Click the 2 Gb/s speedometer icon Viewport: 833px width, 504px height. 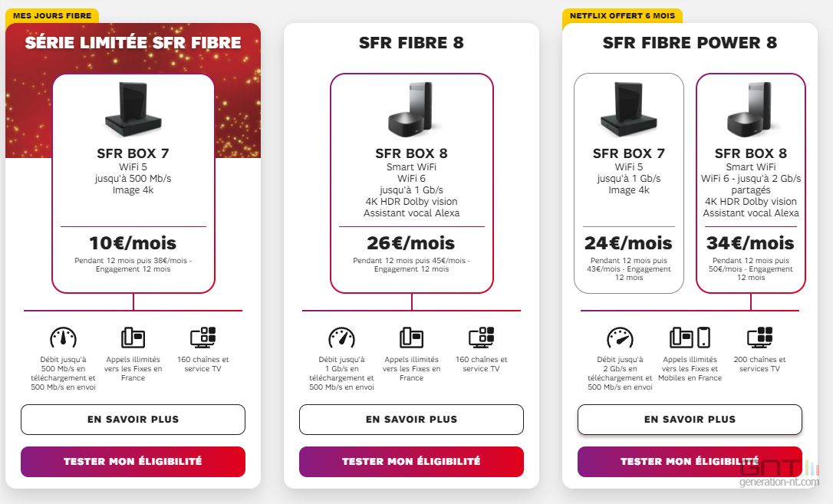click(620, 338)
